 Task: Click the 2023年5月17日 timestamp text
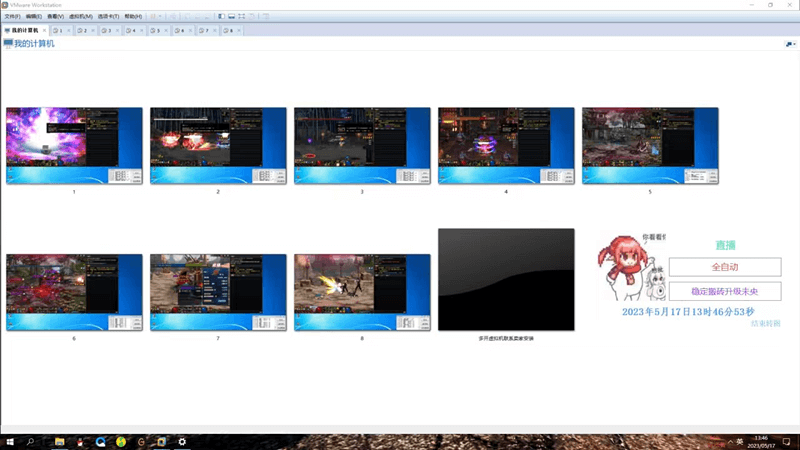click(x=688, y=312)
